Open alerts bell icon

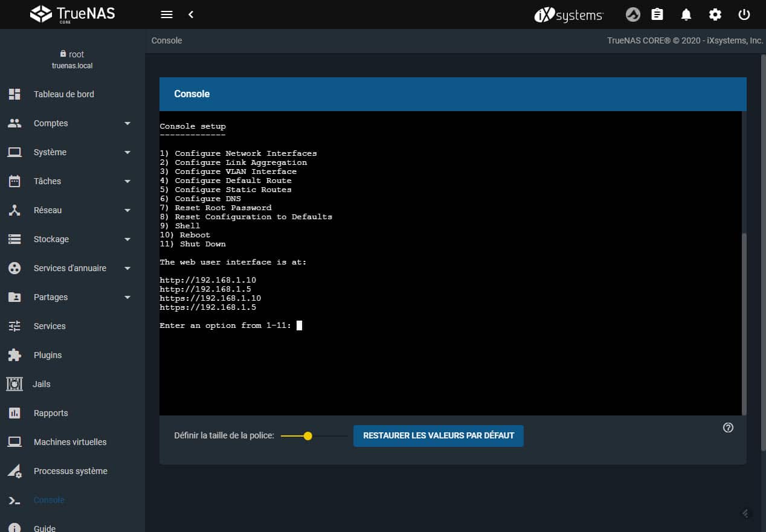click(686, 14)
